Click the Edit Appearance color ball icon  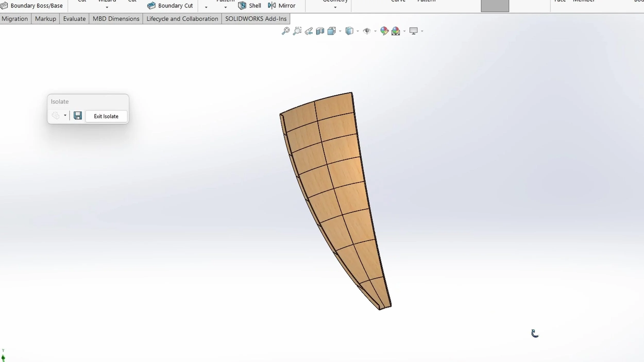tap(384, 31)
